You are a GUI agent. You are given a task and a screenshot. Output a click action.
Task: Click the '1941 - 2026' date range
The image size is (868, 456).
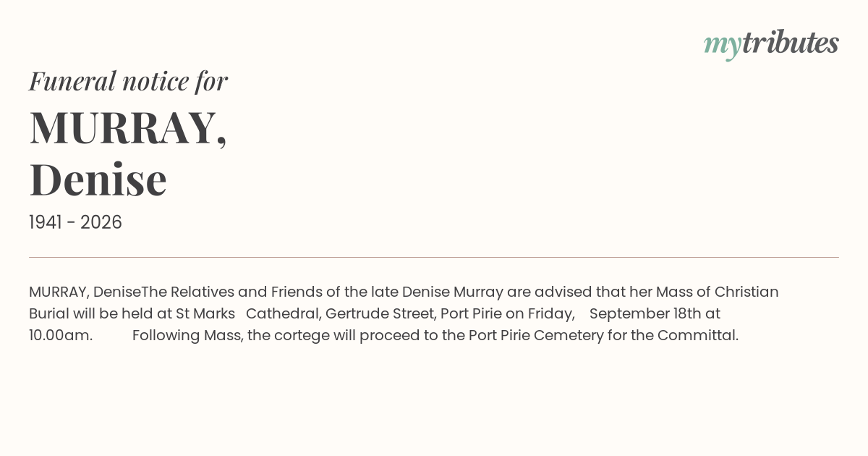[75, 222]
